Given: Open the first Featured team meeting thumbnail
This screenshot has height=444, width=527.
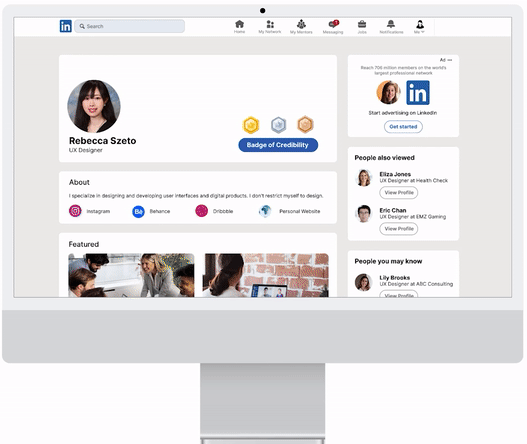Looking at the screenshot, I should [x=131, y=275].
